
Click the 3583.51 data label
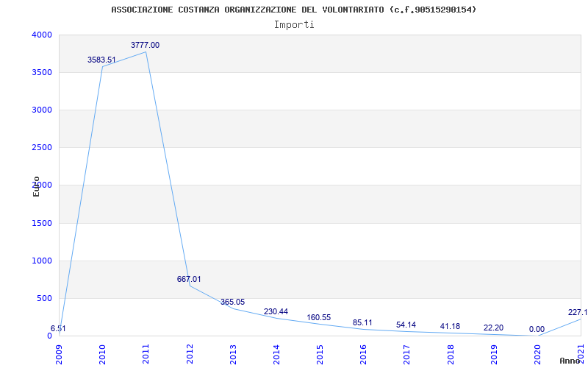(x=101, y=60)
